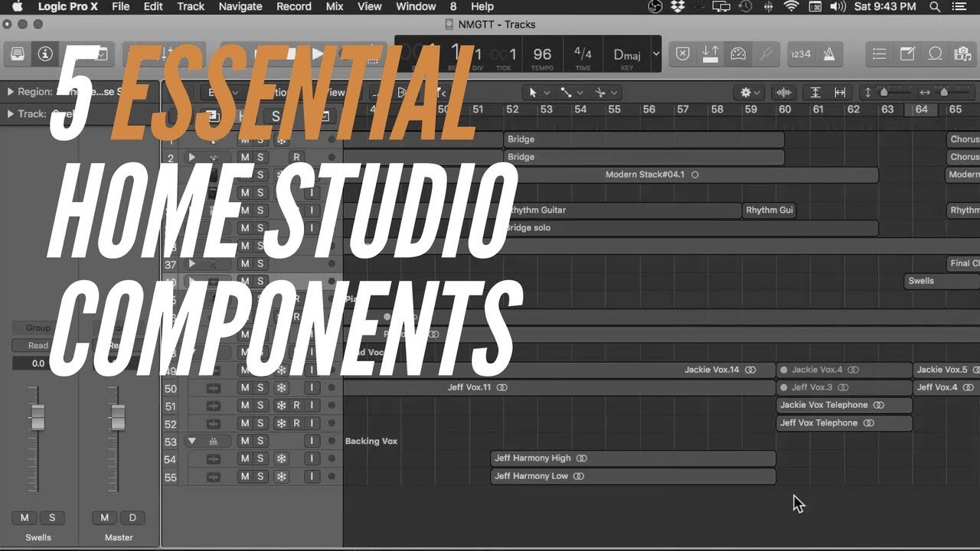Viewport: 980px width, 551px height.
Task: Mute the Swells channel strip
Action: pyautogui.click(x=24, y=518)
